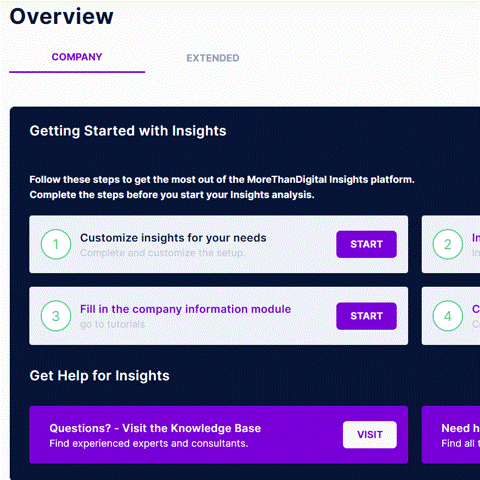Screen dimensions: 480x480
Task: Open the EXTENDED tab
Action: 213,58
